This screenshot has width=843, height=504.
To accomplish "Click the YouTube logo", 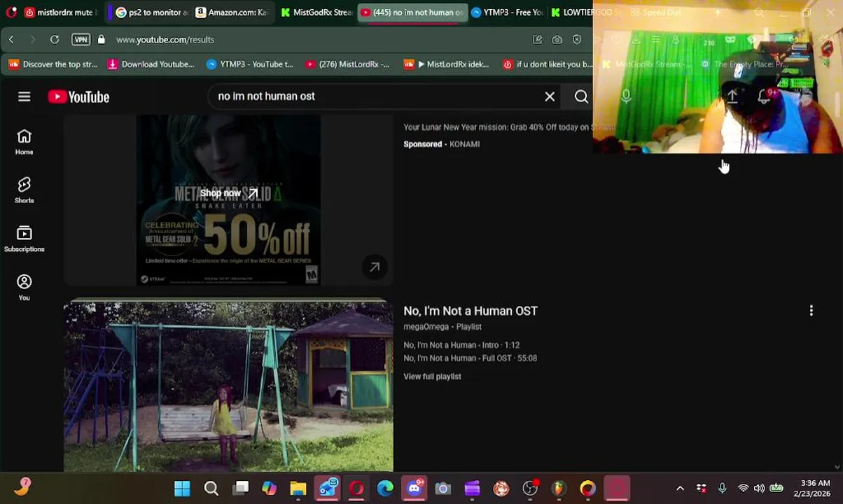I will (x=79, y=97).
